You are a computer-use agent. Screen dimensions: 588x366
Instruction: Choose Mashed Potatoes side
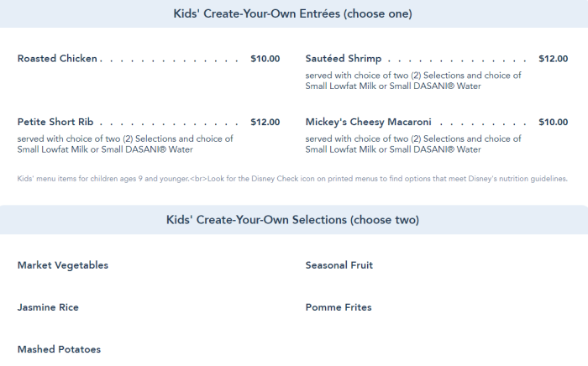pos(59,349)
